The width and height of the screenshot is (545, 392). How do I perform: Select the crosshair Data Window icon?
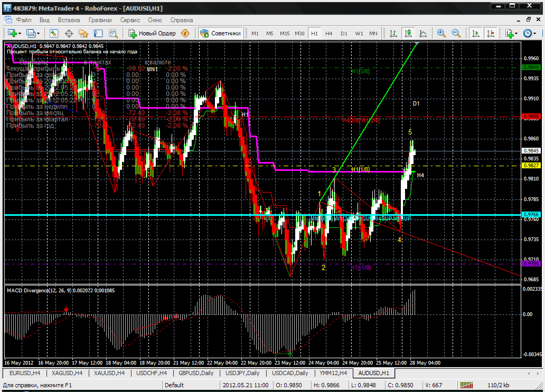[x=69, y=33]
